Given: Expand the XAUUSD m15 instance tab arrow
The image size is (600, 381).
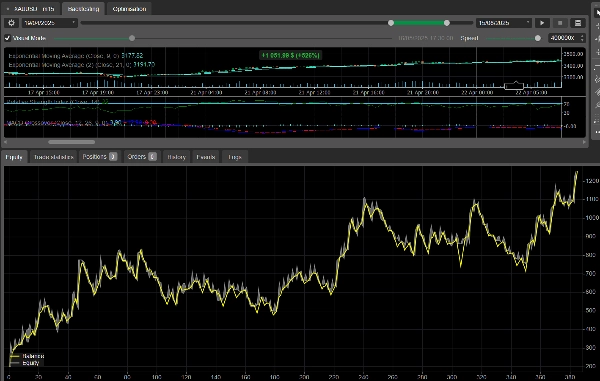Looking at the screenshot, I should click(x=8, y=9).
